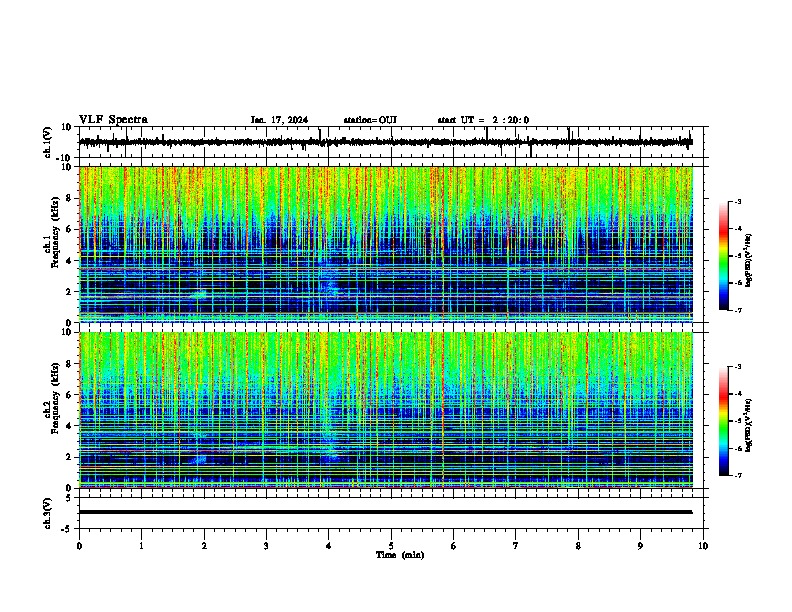Click the time axis tick label "3"
Screen dimensions: 792x612
pyautogui.click(x=266, y=546)
